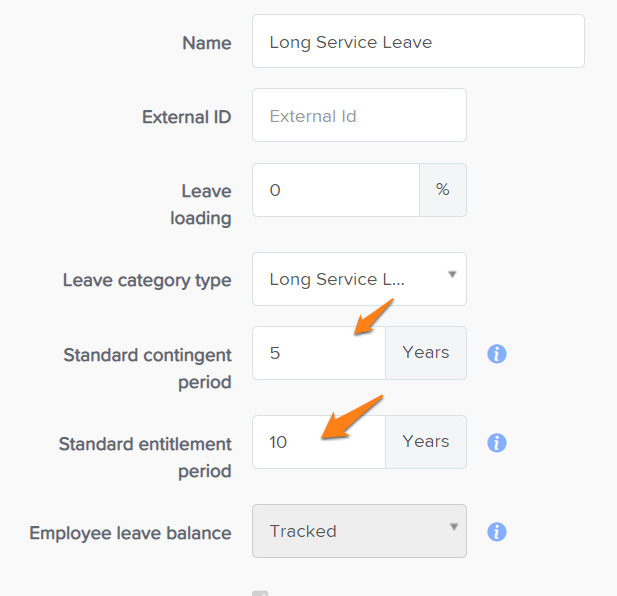
Task: Open the Tracked employee leave balance dropdown
Action: pyautogui.click(x=359, y=531)
